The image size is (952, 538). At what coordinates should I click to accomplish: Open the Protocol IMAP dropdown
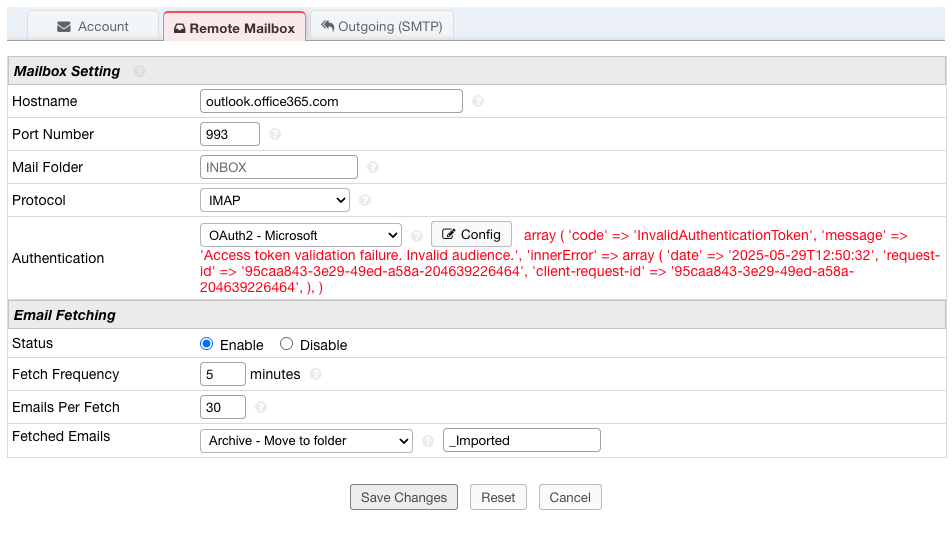pyautogui.click(x=275, y=201)
